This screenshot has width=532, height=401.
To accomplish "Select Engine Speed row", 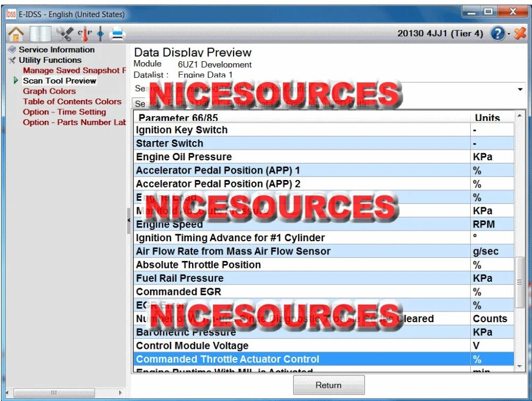I will [x=324, y=224].
